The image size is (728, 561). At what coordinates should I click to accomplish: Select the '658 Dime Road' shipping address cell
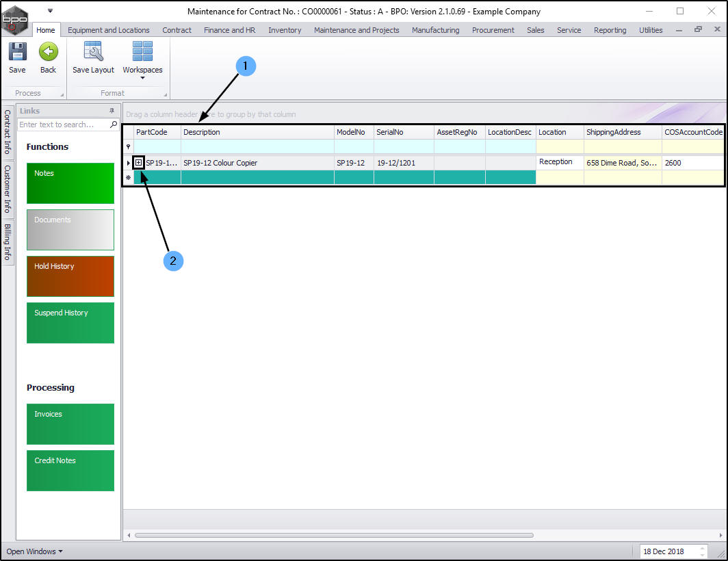(x=623, y=163)
